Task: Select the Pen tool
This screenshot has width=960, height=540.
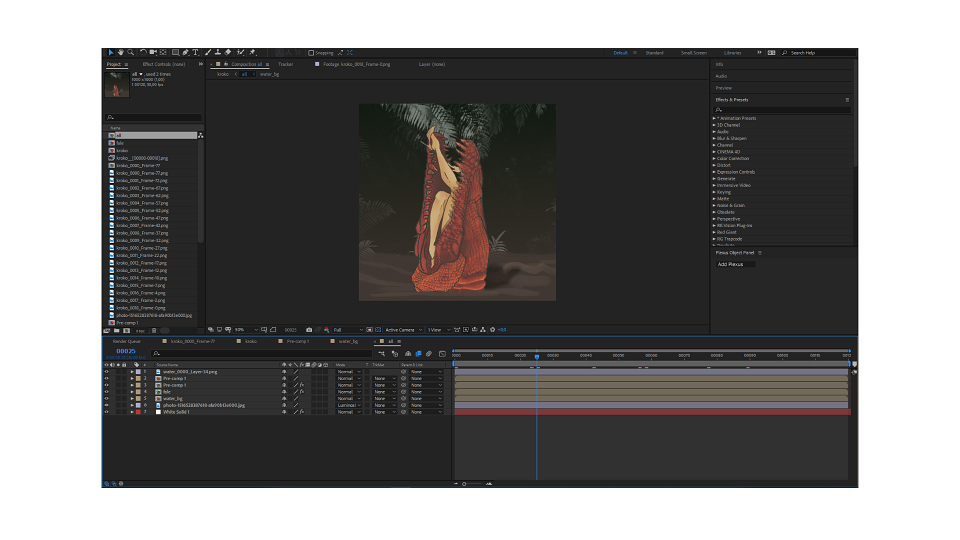Action: pyautogui.click(x=186, y=53)
